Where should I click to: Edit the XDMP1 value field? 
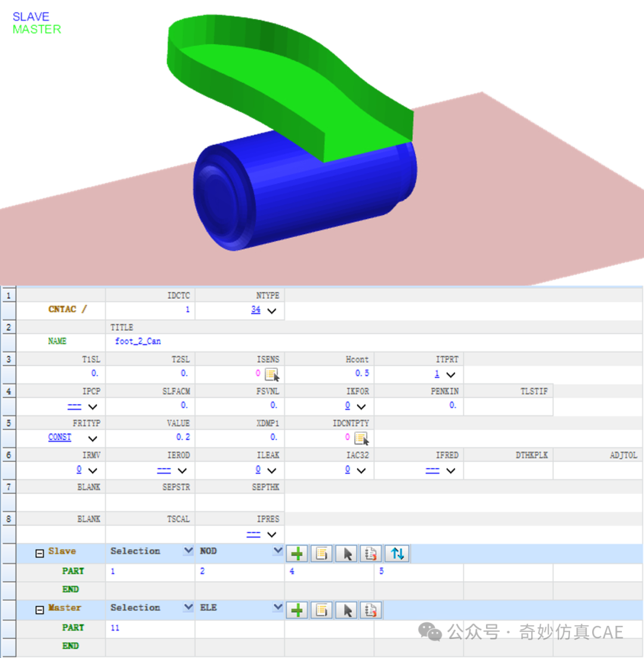point(240,437)
